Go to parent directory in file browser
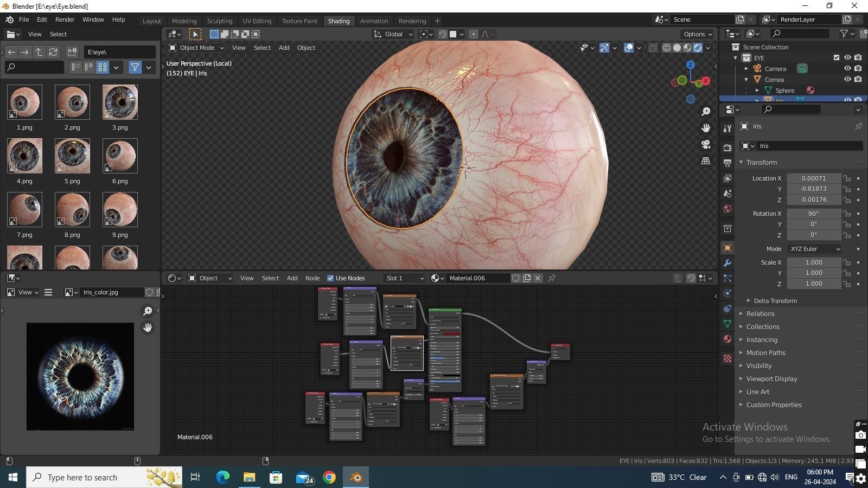This screenshot has height=488, width=868. pos(39,52)
